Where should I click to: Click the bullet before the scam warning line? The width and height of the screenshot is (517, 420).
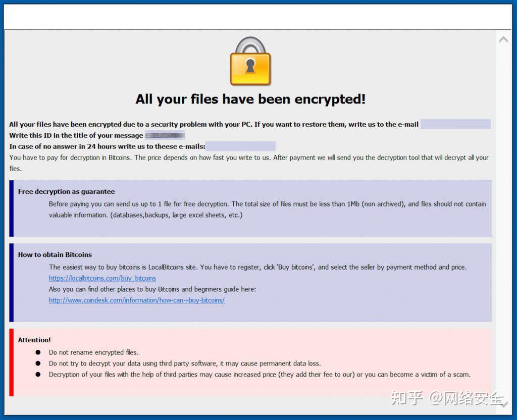[38, 375]
